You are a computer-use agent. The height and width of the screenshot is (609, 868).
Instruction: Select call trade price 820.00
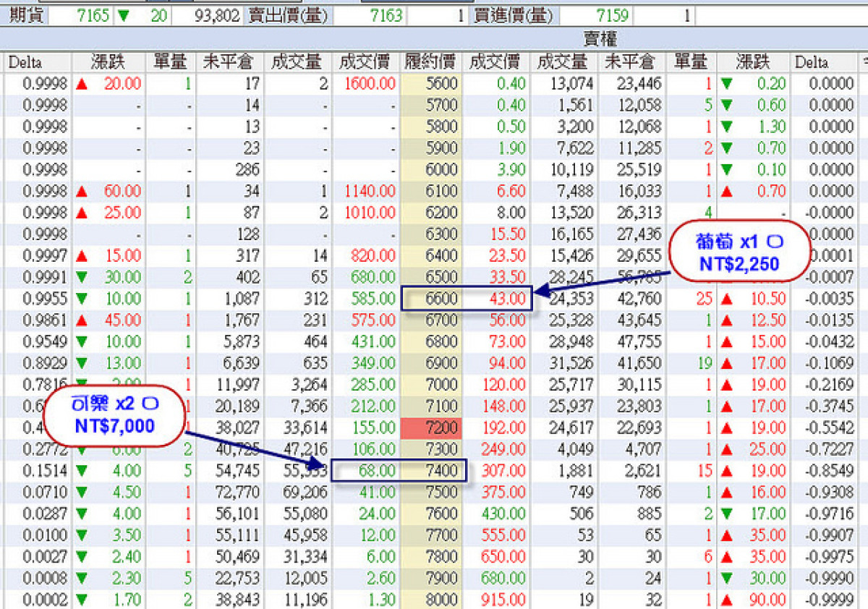374,256
